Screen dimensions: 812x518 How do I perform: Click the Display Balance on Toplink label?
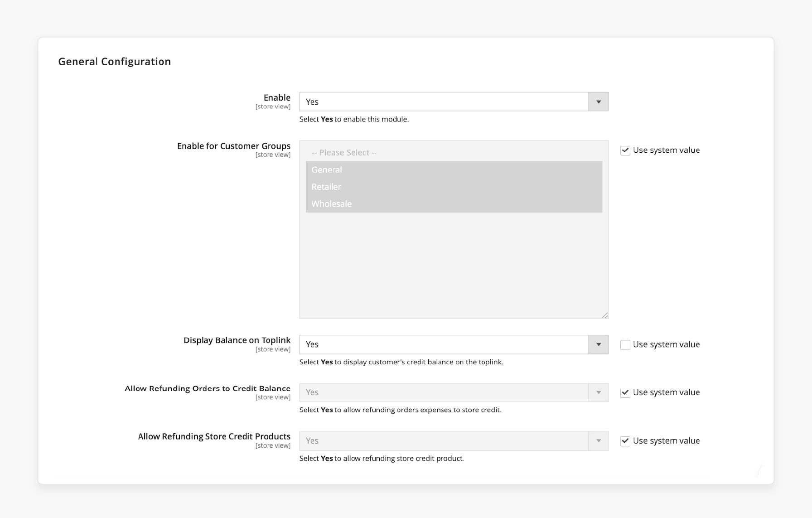pyautogui.click(x=237, y=340)
